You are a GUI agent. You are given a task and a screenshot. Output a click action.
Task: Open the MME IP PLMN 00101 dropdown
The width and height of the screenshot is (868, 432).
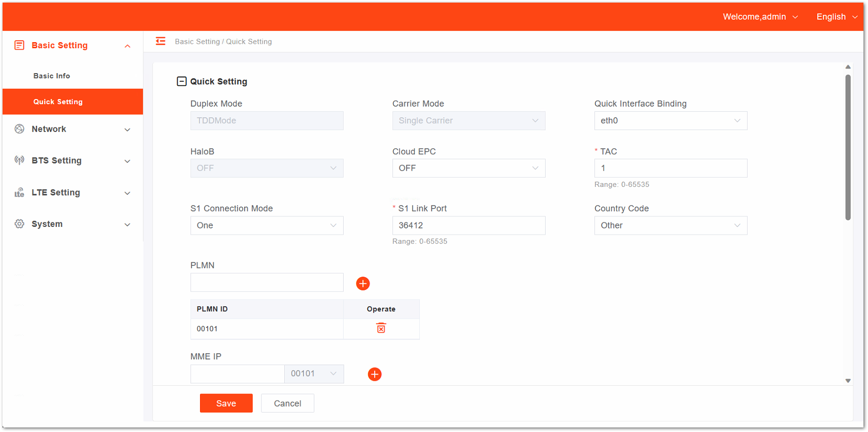click(314, 374)
